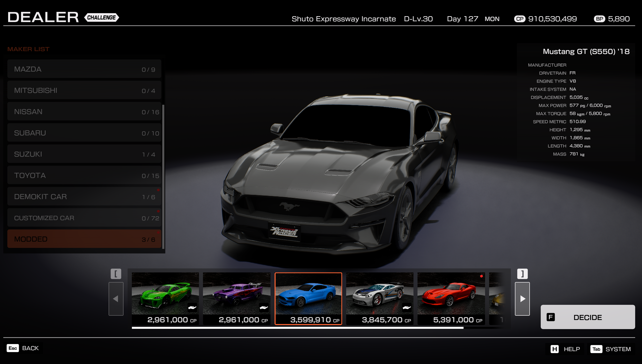Click the Tab key icon beside SYSTEM
Viewport: 642px width, 364px height.
tap(597, 349)
